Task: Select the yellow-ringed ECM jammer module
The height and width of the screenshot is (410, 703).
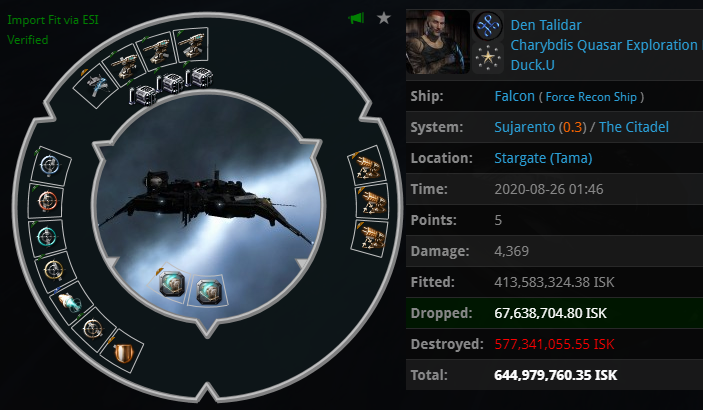Action: (54, 270)
